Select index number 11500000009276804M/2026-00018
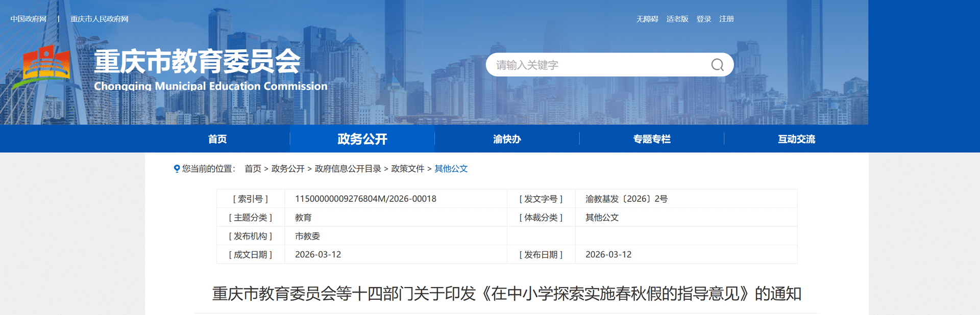The image size is (980, 315). [x=365, y=199]
